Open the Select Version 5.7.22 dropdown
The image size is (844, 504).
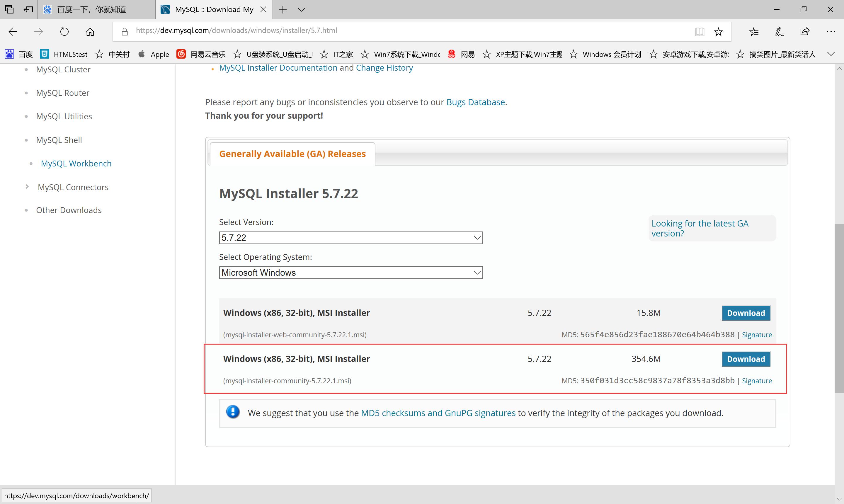coord(351,238)
